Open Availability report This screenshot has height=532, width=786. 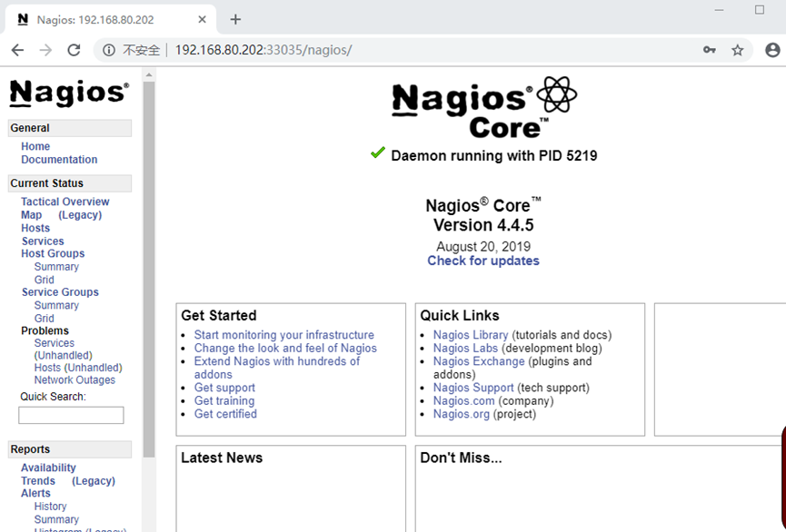[x=48, y=468]
